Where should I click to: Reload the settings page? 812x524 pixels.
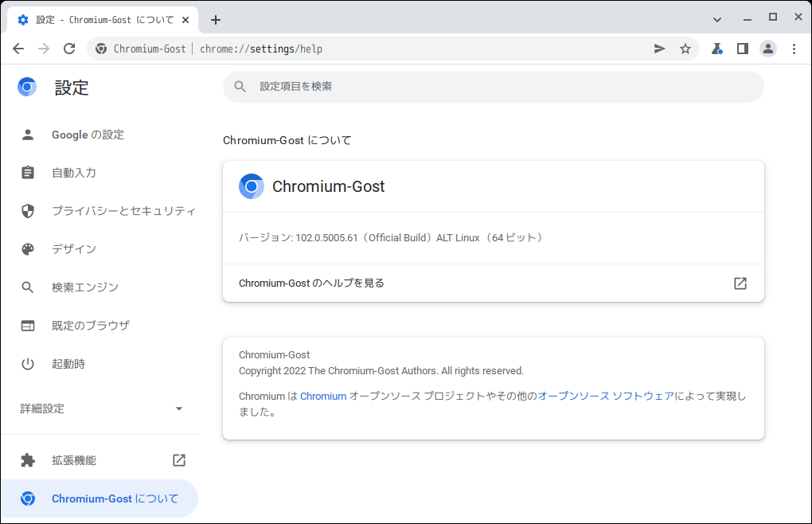pos(69,49)
